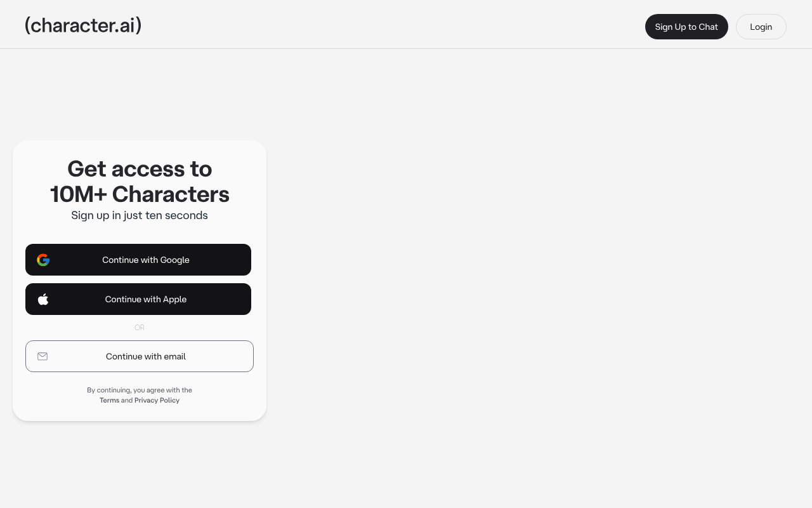Open the Terms link
This screenshot has height=508, width=812.
(109, 400)
